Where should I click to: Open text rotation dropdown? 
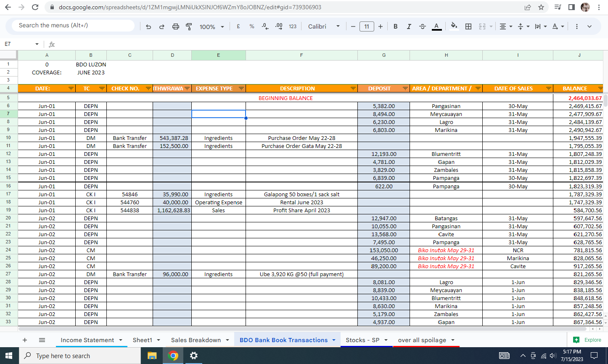point(558,26)
